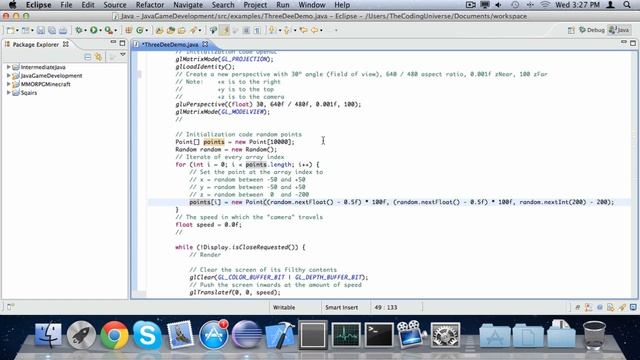The image size is (640, 360).
Task: Click the Next Annotation arrow icon
Action: [x=272, y=30]
